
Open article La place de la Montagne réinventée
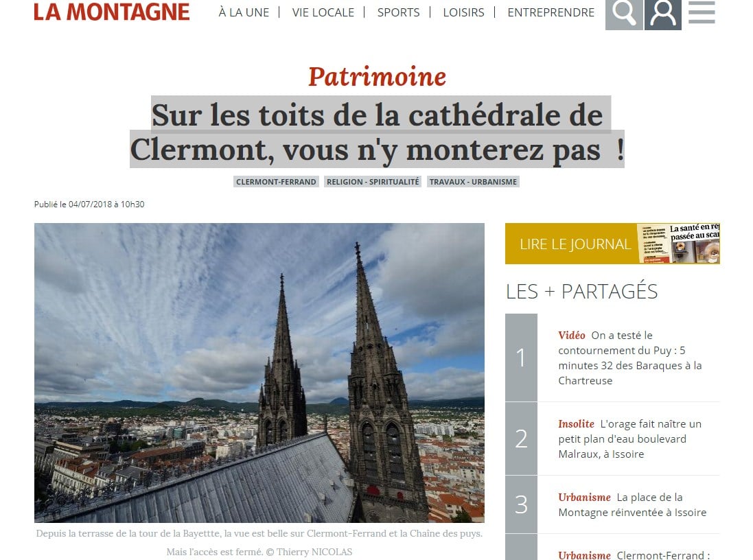click(x=632, y=505)
